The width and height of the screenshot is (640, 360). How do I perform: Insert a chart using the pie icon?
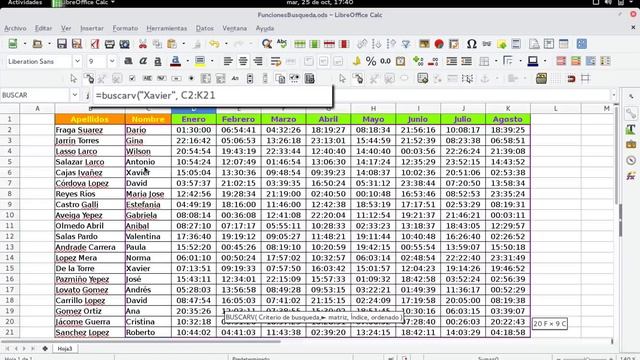point(439,44)
